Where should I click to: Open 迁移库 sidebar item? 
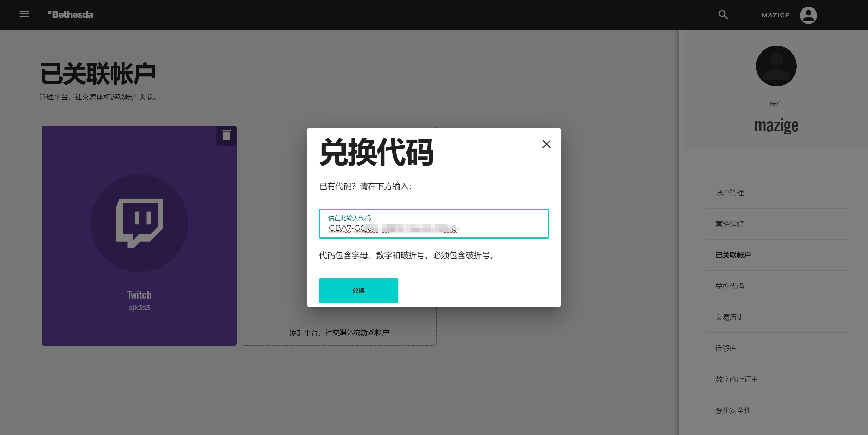(x=726, y=348)
